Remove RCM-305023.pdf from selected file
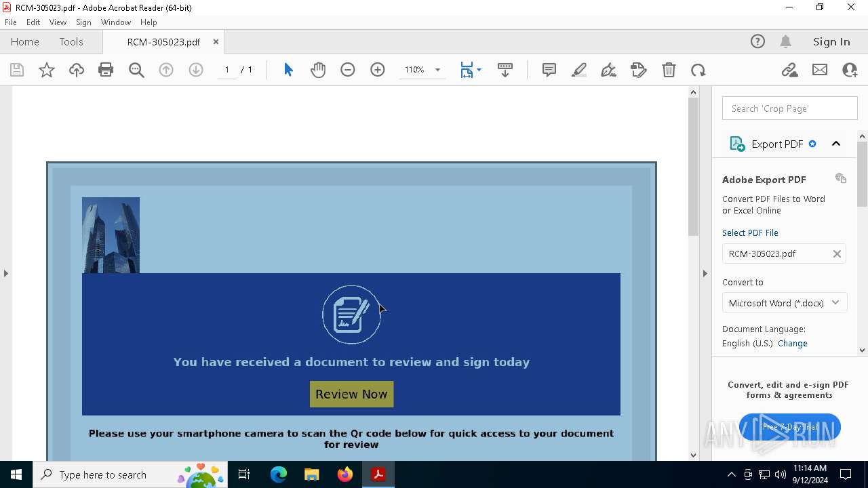This screenshot has height=488, width=868. click(837, 253)
